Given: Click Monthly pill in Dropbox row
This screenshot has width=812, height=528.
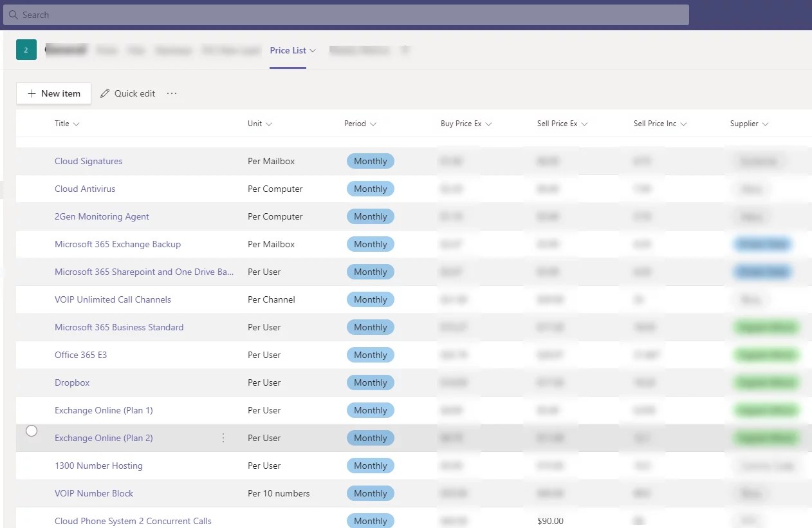Looking at the screenshot, I should coord(371,382).
